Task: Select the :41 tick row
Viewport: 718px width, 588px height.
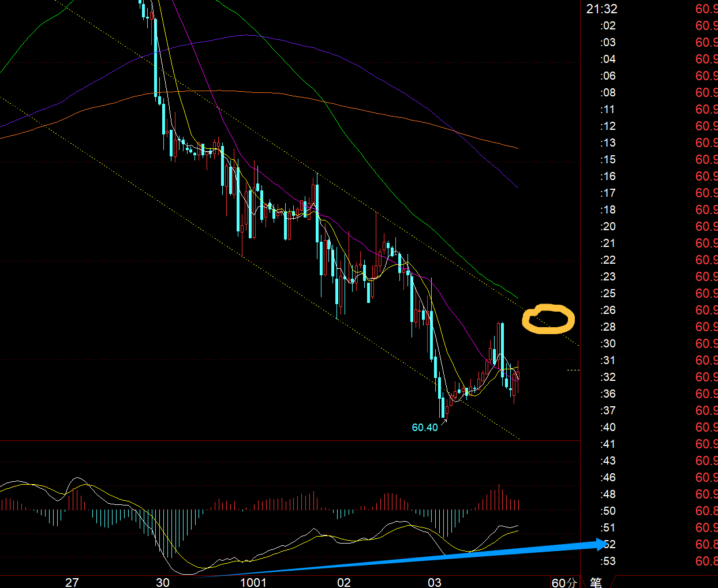Action: click(x=649, y=444)
